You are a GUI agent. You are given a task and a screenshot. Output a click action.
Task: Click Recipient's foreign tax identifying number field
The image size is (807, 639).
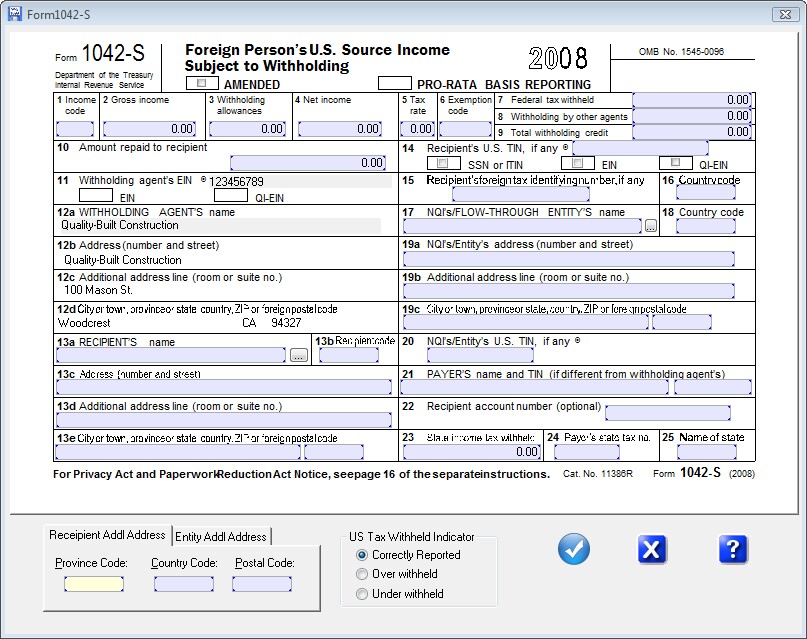coord(521,194)
